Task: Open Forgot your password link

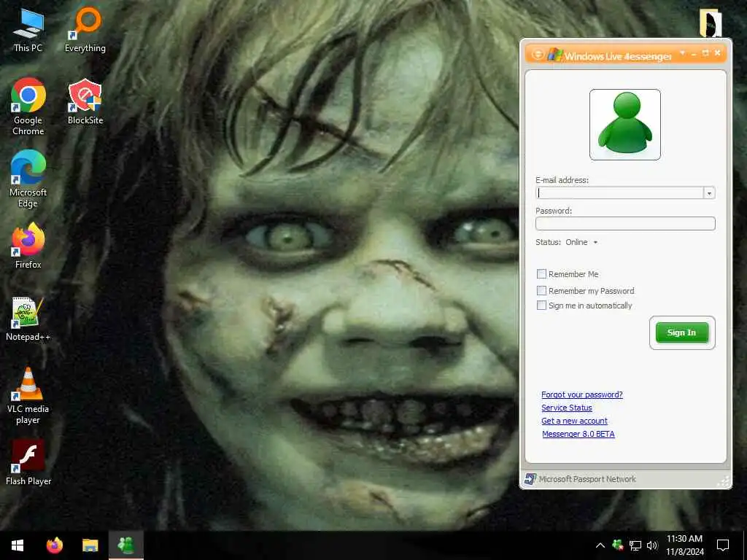Action: coord(581,394)
